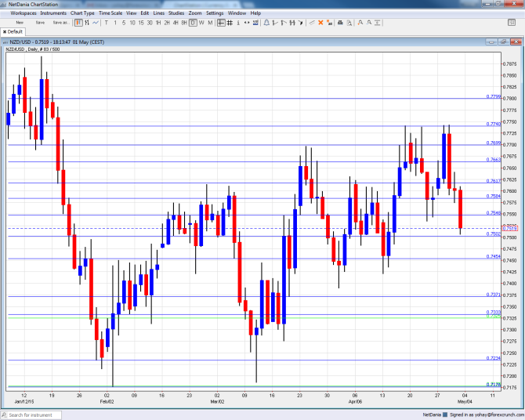
Task: Select the 1H time scale
Action: (158, 23)
